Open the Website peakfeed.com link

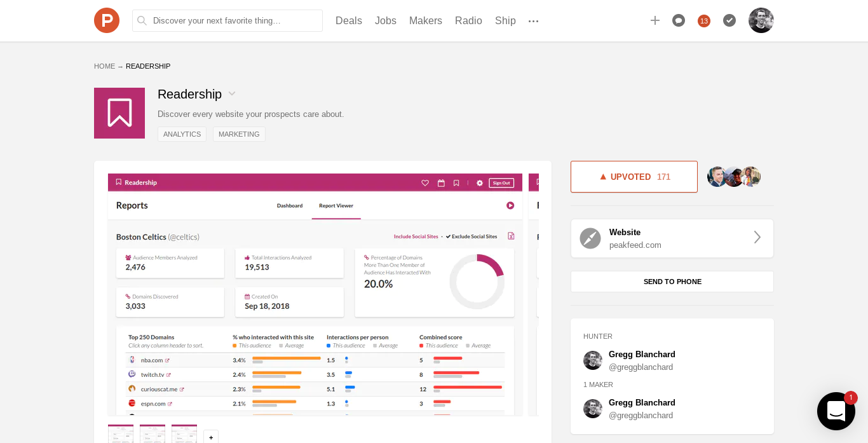pos(672,238)
